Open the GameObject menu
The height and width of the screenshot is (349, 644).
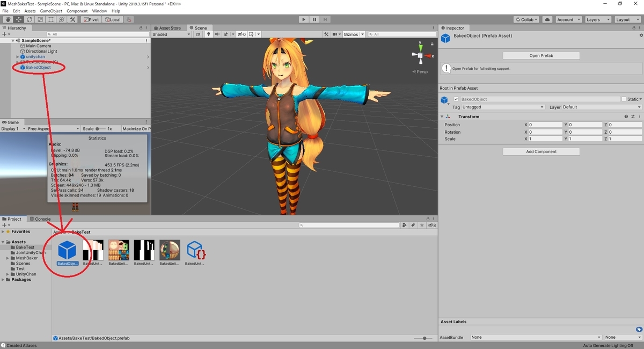[51, 11]
